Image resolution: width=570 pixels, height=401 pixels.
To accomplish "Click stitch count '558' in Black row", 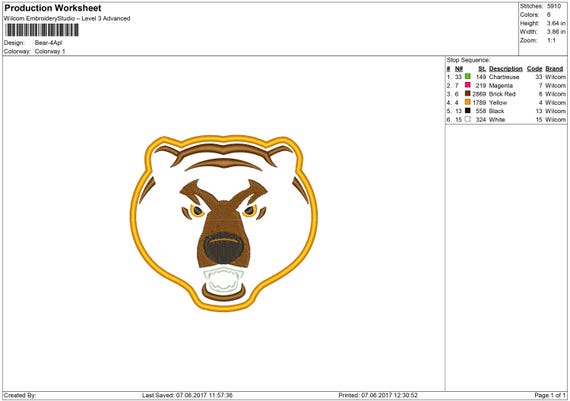I will 481,111.
